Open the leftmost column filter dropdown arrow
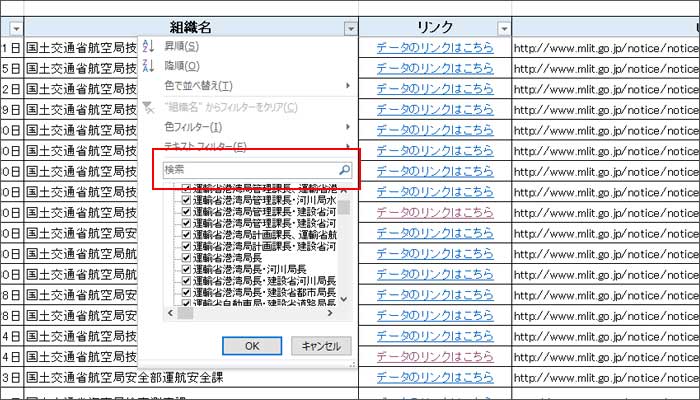 click(15, 29)
